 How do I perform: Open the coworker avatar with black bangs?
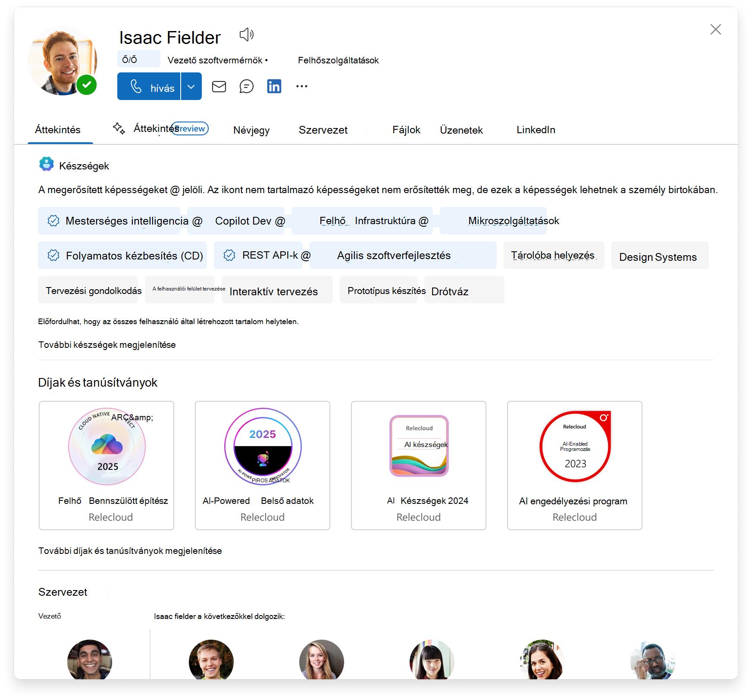pyautogui.click(x=432, y=659)
